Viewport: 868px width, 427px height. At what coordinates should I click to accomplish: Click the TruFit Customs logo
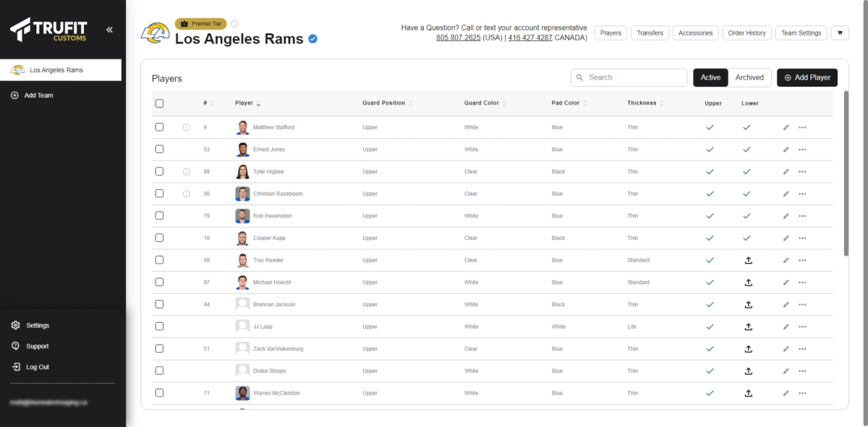(x=48, y=30)
